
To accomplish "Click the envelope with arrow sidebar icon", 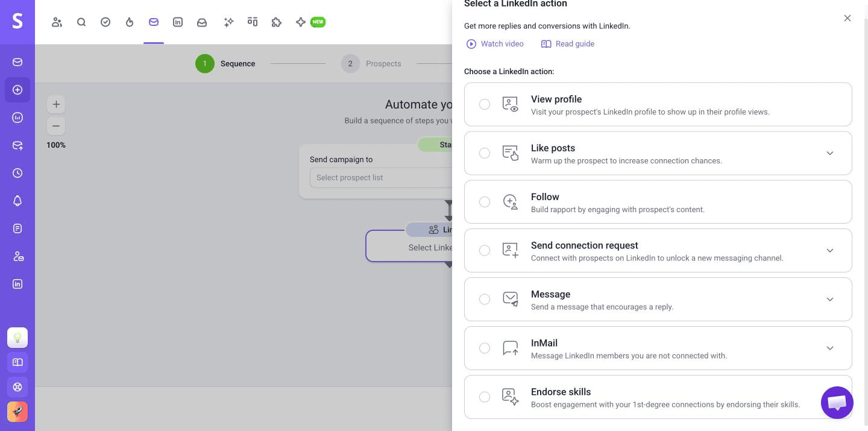I will tap(17, 145).
